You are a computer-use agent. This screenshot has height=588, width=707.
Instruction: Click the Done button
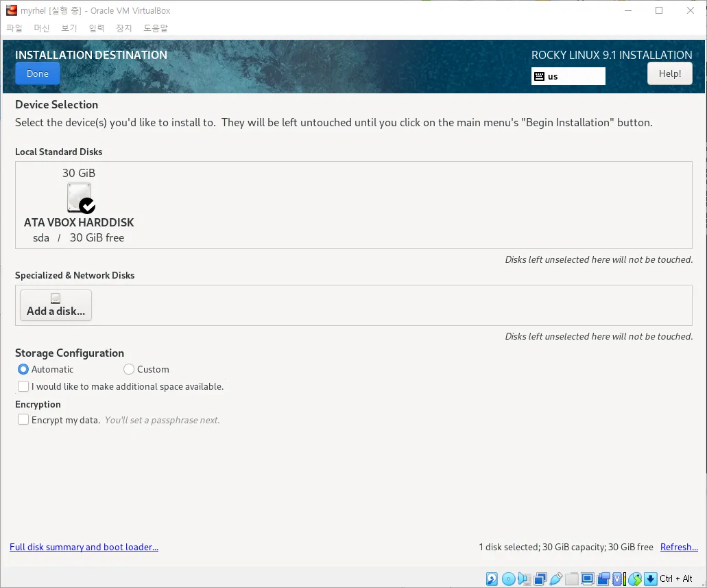point(38,73)
